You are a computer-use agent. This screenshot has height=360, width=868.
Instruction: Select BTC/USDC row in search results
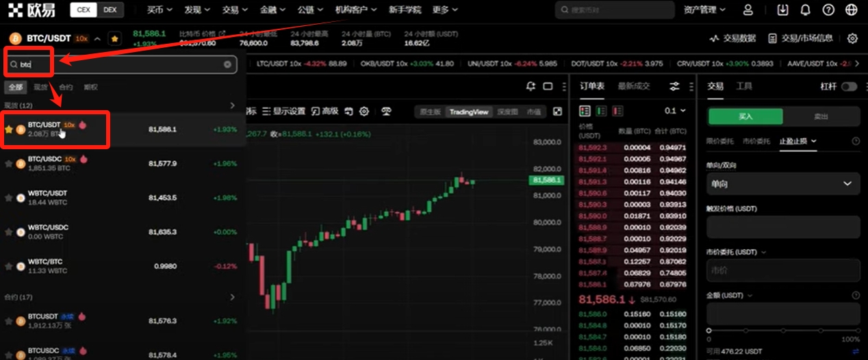coord(122,164)
